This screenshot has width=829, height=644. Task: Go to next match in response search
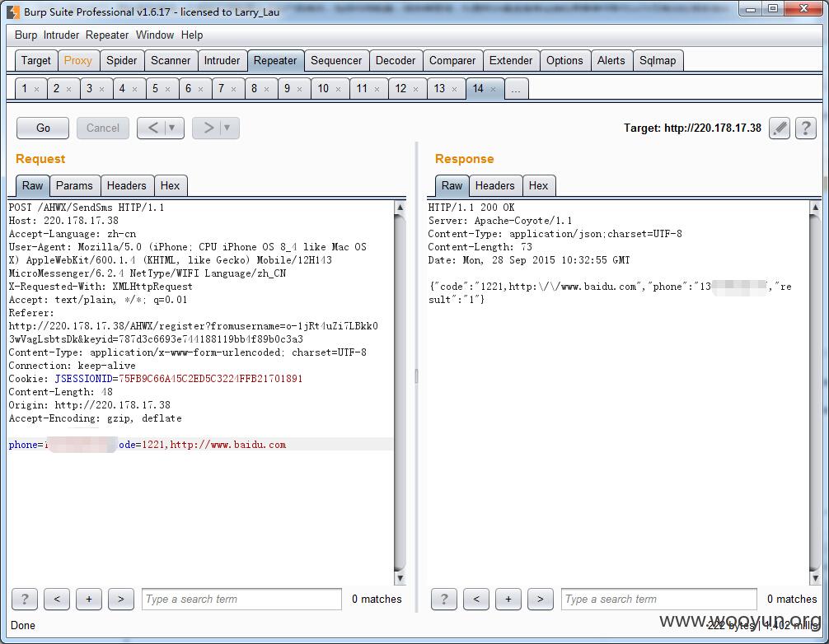coord(541,599)
